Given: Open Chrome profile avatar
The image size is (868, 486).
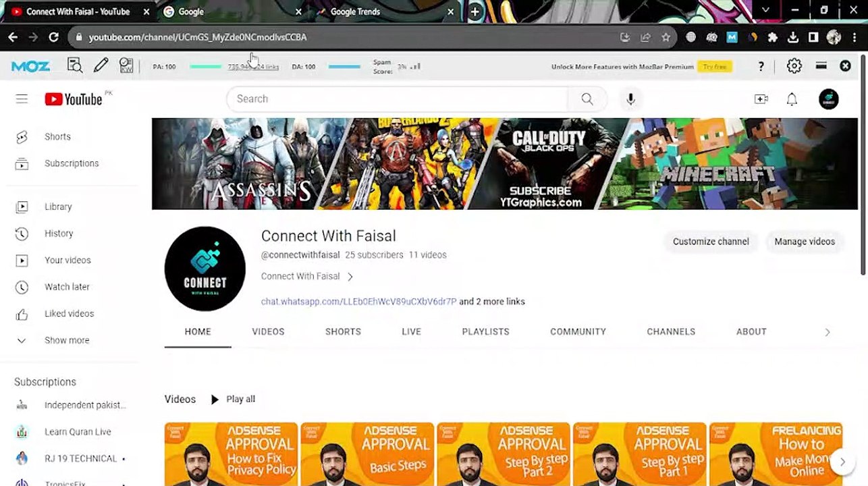Looking at the screenshot, I should [834, 37].
